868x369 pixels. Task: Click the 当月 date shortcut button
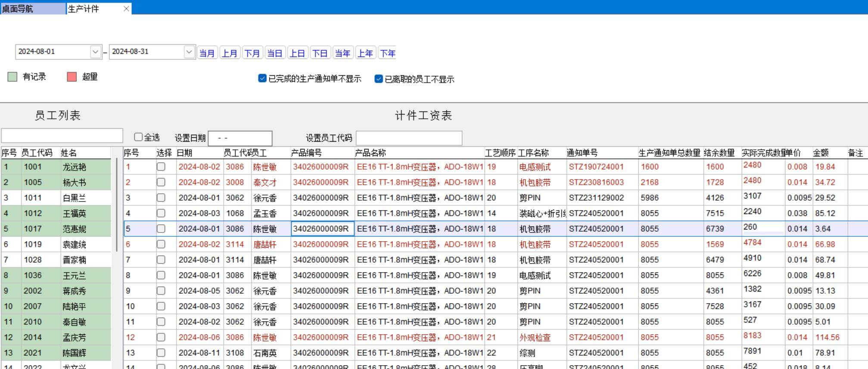click(x=207, y=53)
